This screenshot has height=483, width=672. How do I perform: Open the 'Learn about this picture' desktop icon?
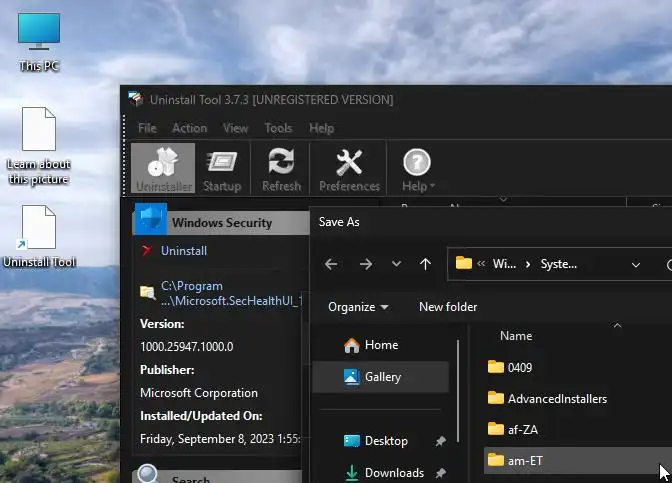(39, 146)
